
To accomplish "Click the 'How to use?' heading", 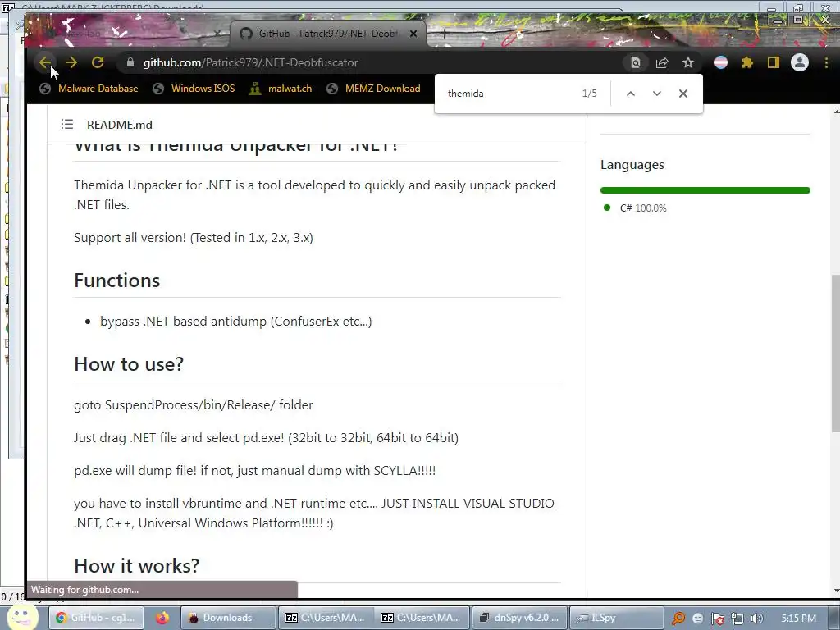I will pos(129,363).
